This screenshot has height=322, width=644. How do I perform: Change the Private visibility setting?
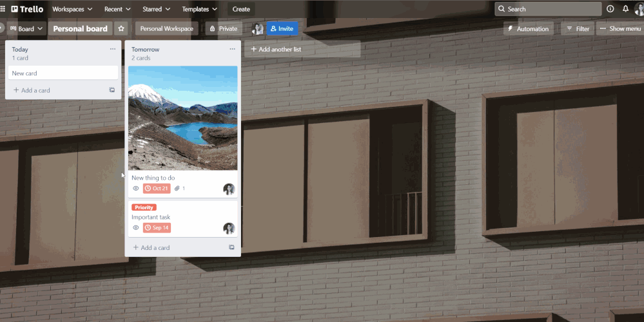[x=224, y=29]
